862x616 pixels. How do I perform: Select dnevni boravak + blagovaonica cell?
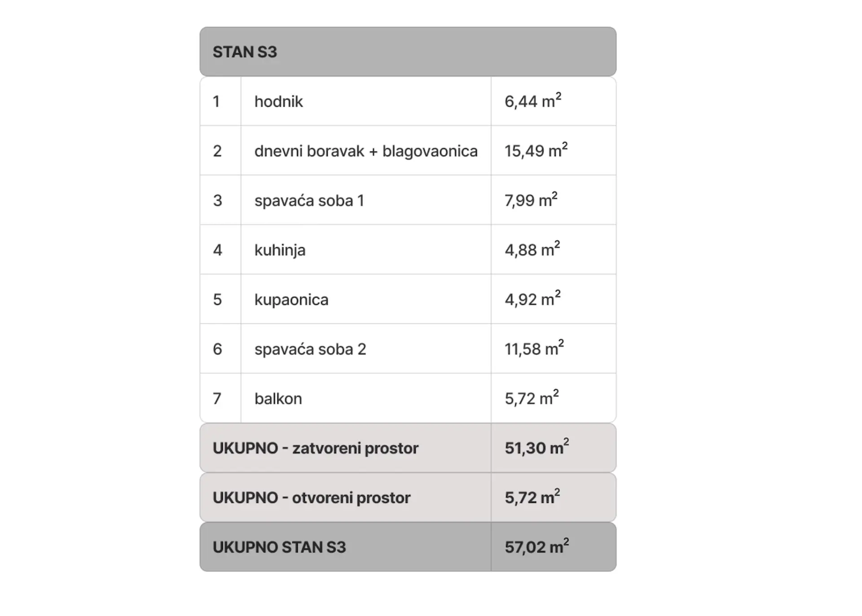pos(366,151)
